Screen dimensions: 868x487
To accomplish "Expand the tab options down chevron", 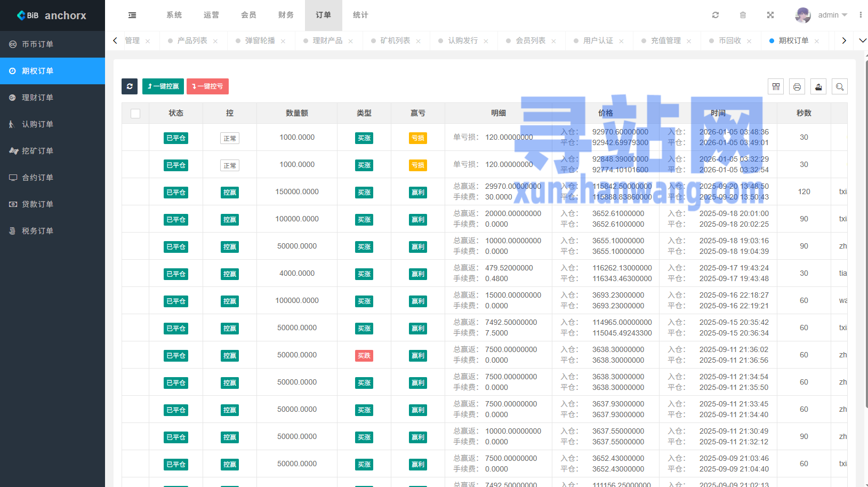I will pos(862,41).
